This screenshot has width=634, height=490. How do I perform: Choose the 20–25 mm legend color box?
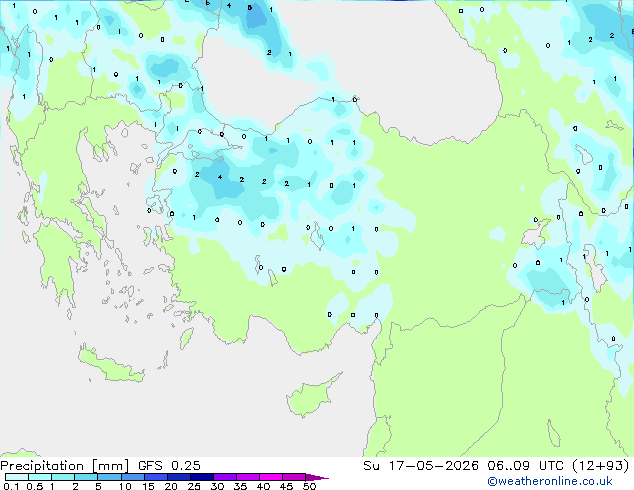pos(179,477)
